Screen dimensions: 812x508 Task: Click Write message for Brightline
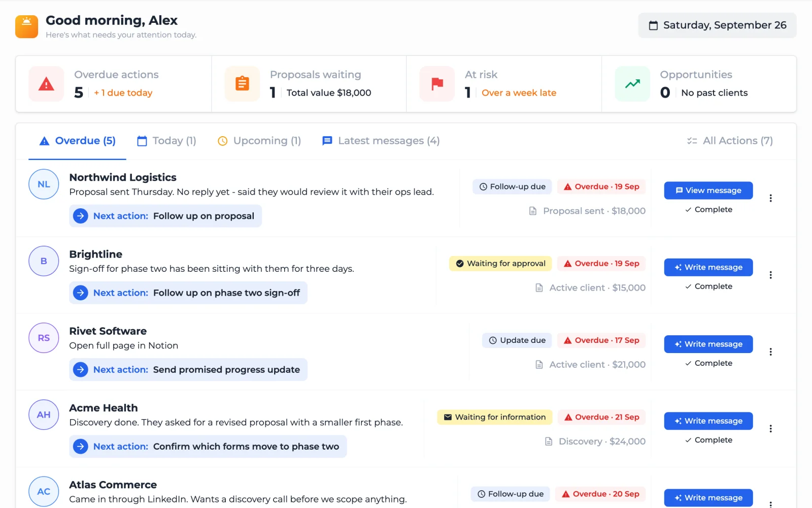(x=708, y=267)
